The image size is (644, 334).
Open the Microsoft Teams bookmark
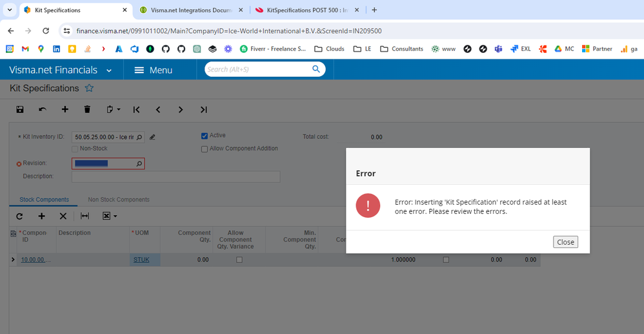[499, 49]
